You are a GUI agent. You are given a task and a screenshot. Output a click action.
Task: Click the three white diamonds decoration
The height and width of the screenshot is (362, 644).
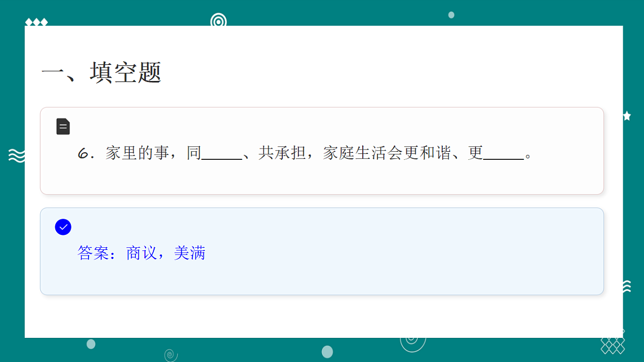(x=36, y=21)
